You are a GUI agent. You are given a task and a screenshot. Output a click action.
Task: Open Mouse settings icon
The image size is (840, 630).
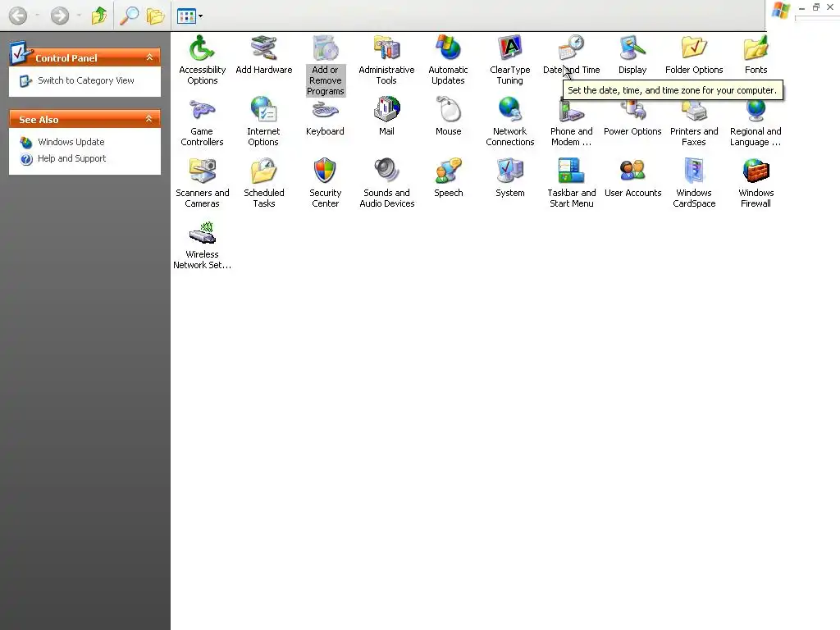point(448,116)
